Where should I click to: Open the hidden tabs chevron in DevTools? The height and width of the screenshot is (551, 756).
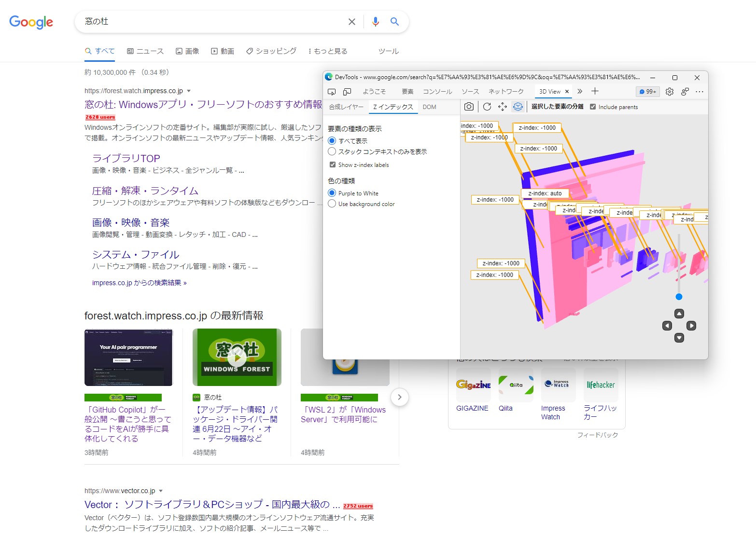(579, 91)
